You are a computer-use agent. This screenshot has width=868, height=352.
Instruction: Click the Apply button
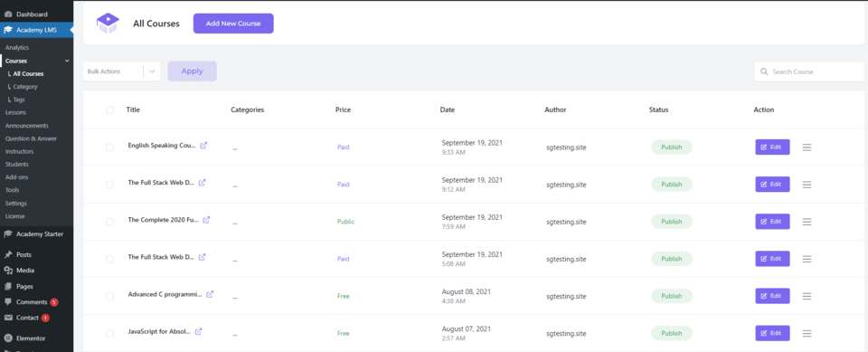(192, 71)
